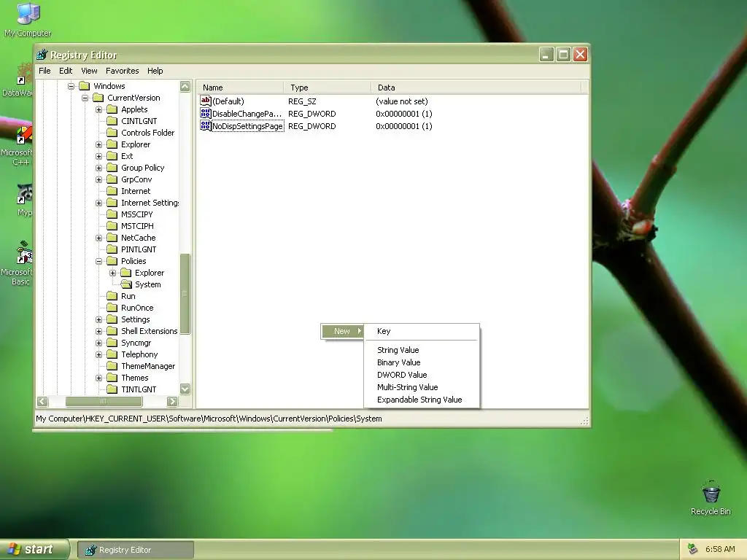Click the Type column header
747x560 pixels.
[328, 87]
